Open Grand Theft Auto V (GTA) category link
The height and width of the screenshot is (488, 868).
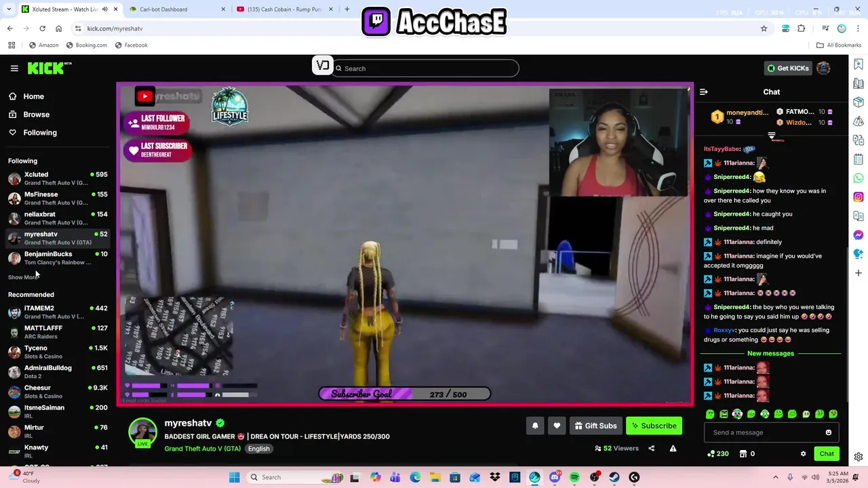pos(202,449)
